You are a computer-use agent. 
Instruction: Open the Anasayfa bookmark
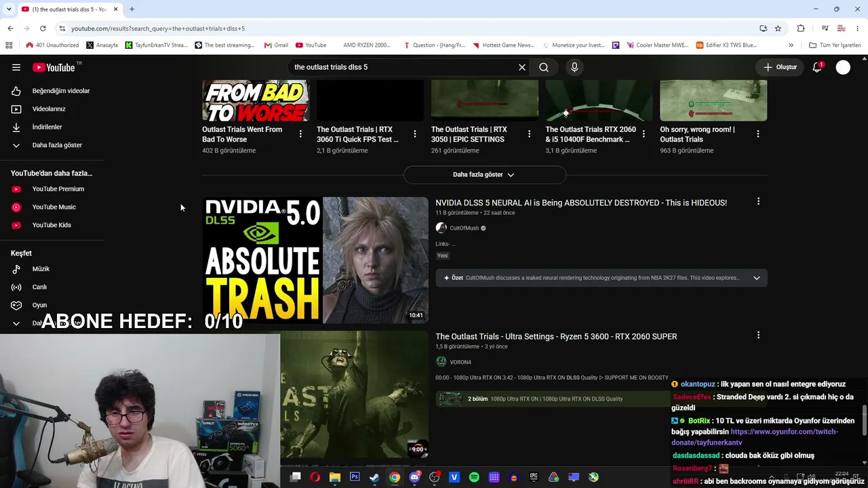(102, 45)
